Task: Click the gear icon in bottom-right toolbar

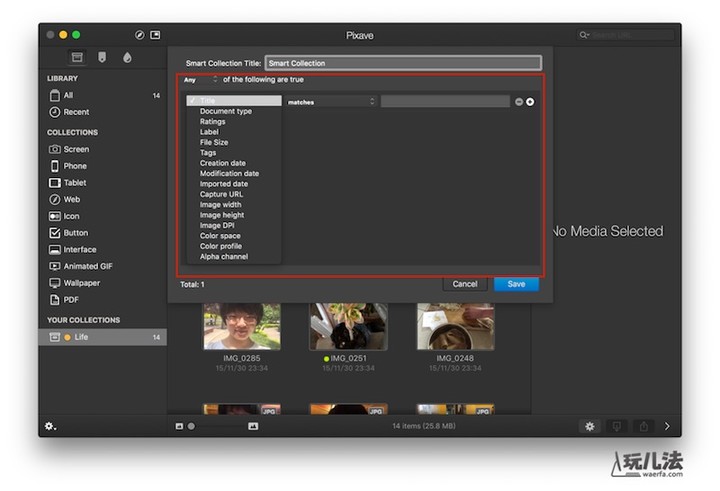Action: 589,426
